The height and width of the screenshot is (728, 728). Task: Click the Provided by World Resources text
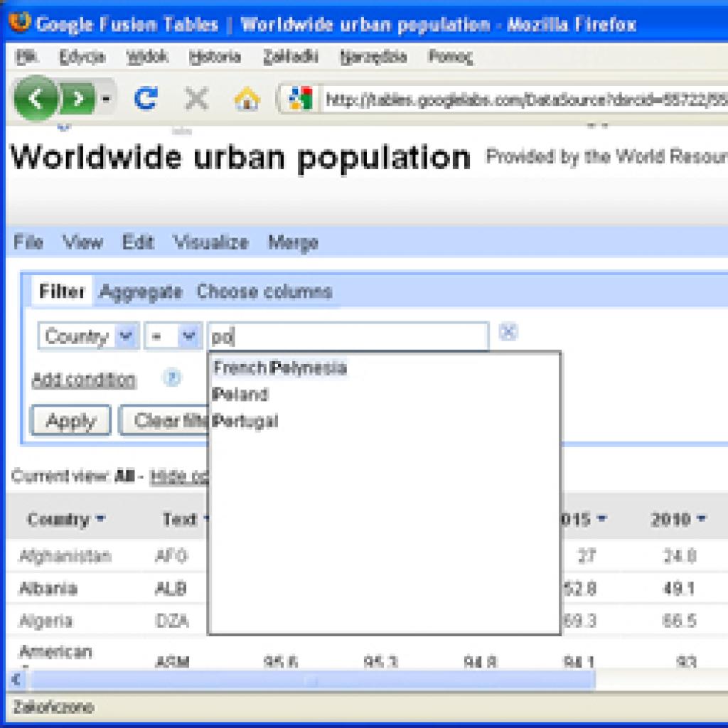[x=606, y=156]
